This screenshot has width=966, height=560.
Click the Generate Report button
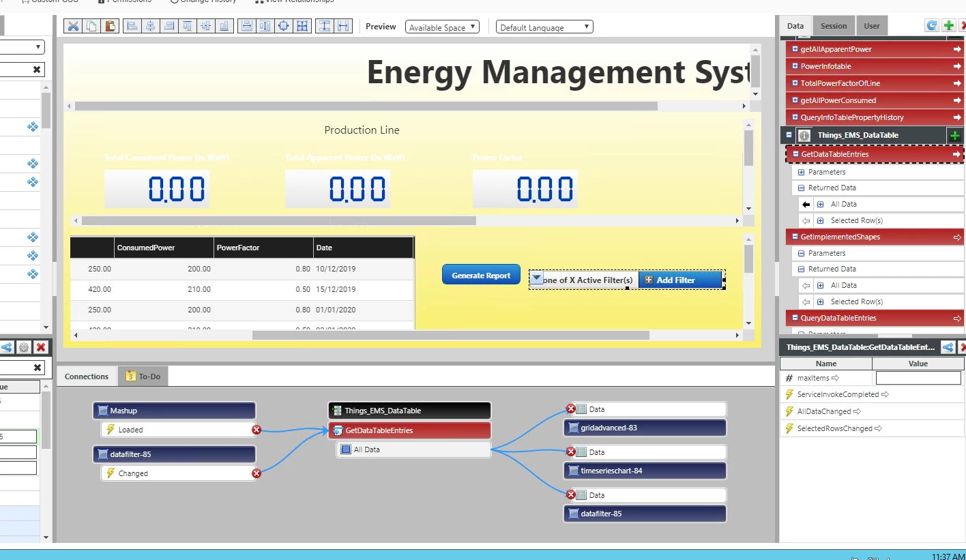coord(481,275)
